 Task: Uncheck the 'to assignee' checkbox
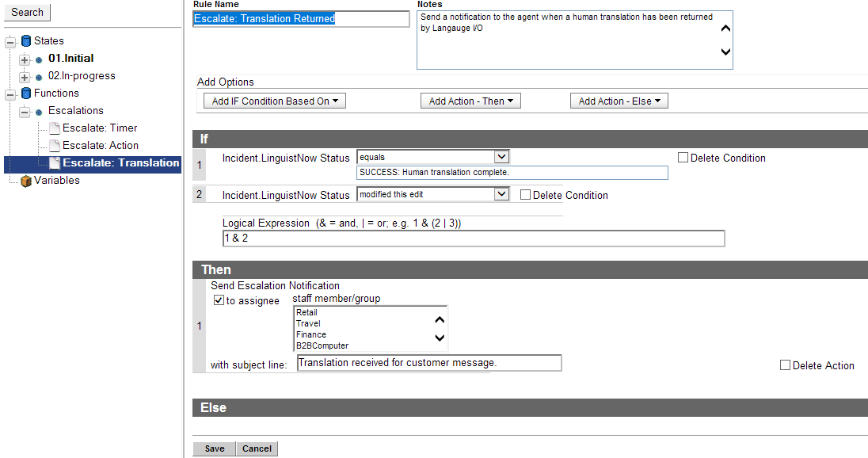pyautogui.click(x=219, y=301)
